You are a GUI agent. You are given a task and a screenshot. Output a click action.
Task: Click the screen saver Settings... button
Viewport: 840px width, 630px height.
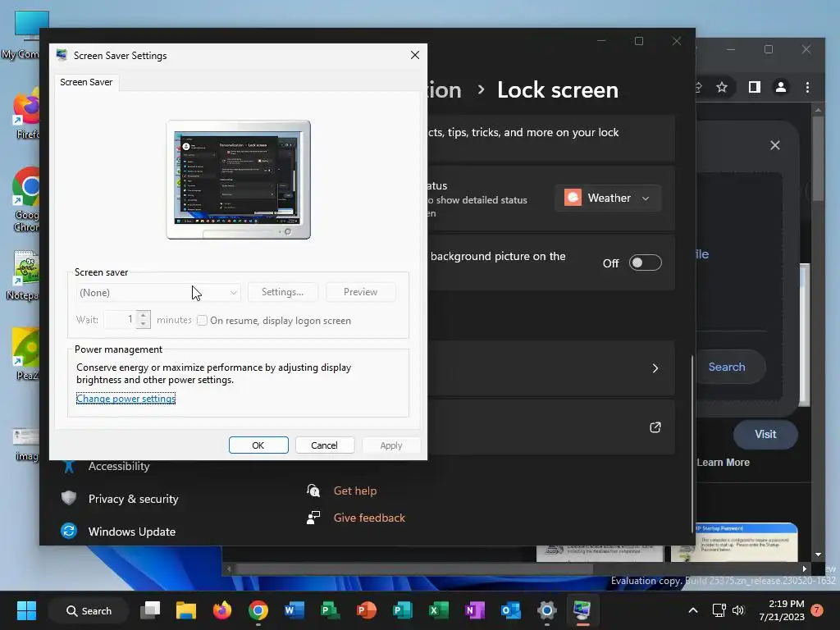tap(282, 292)
